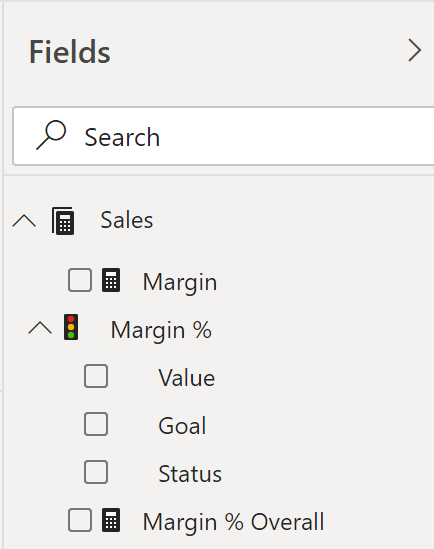The height and width of the screenshot is (549, 434).
Task: Click the magnifying glass search icon
Action: pyautogui.click(x=51, y=135)
